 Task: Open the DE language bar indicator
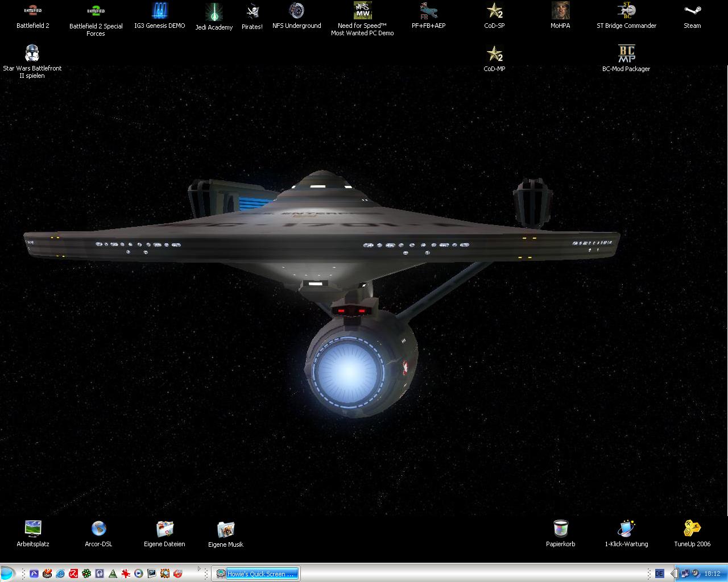coord(660,573)
